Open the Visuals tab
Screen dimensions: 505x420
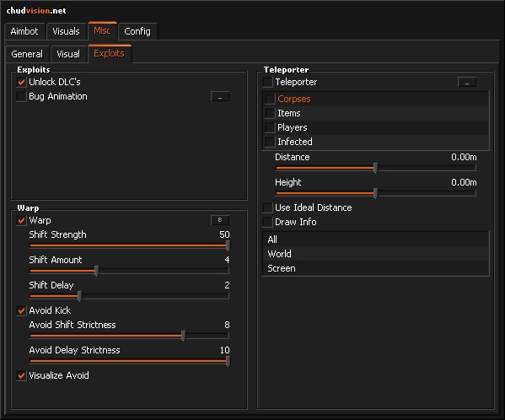(67, 31)
